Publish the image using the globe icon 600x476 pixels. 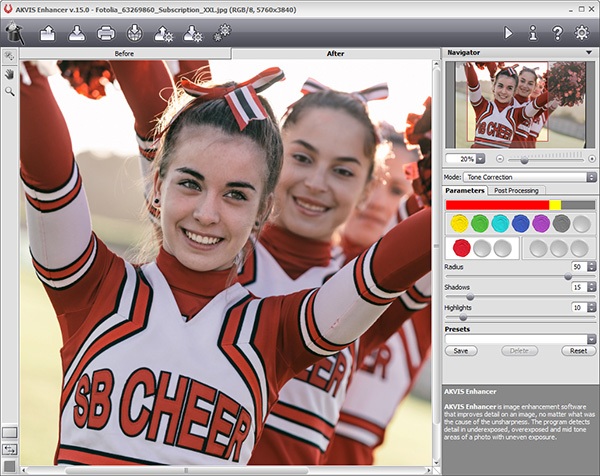point(135,33)
